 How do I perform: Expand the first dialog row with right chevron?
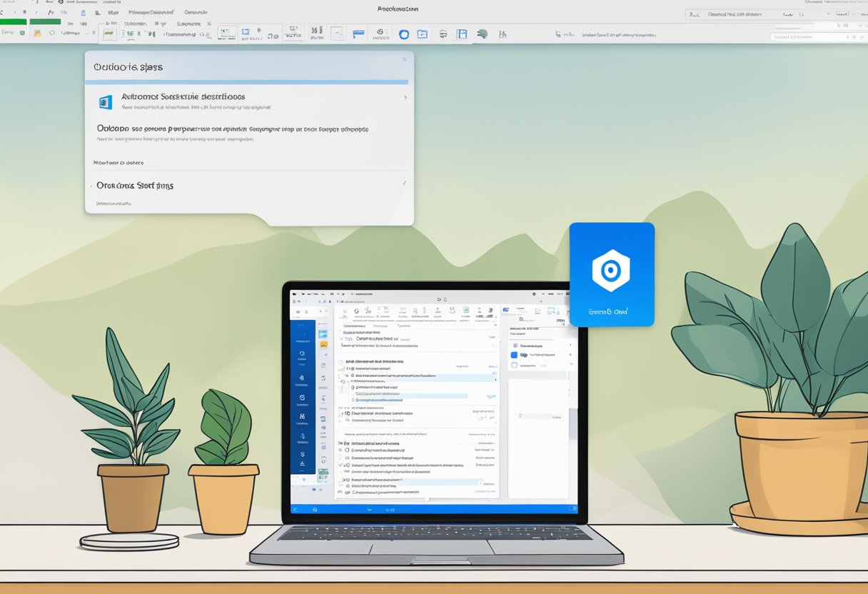[405, 97]
